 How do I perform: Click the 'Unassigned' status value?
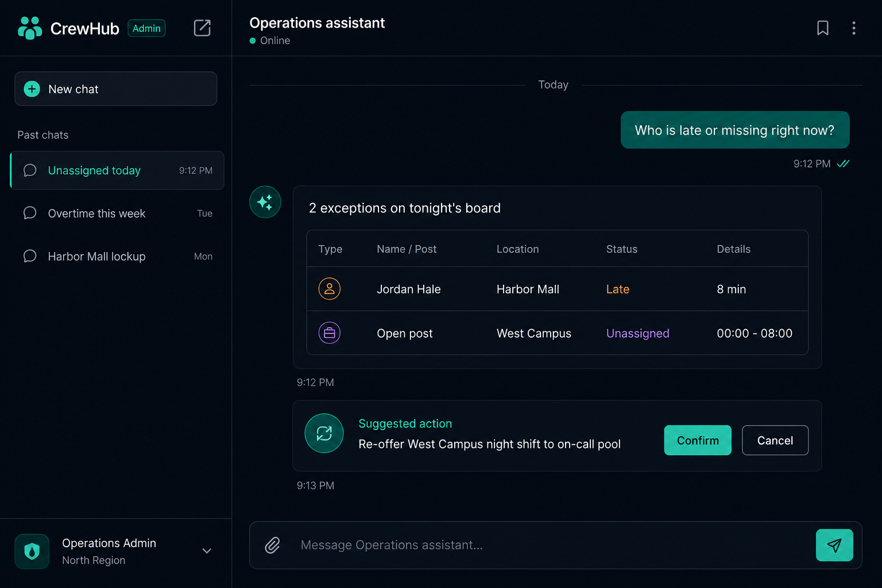638,334
